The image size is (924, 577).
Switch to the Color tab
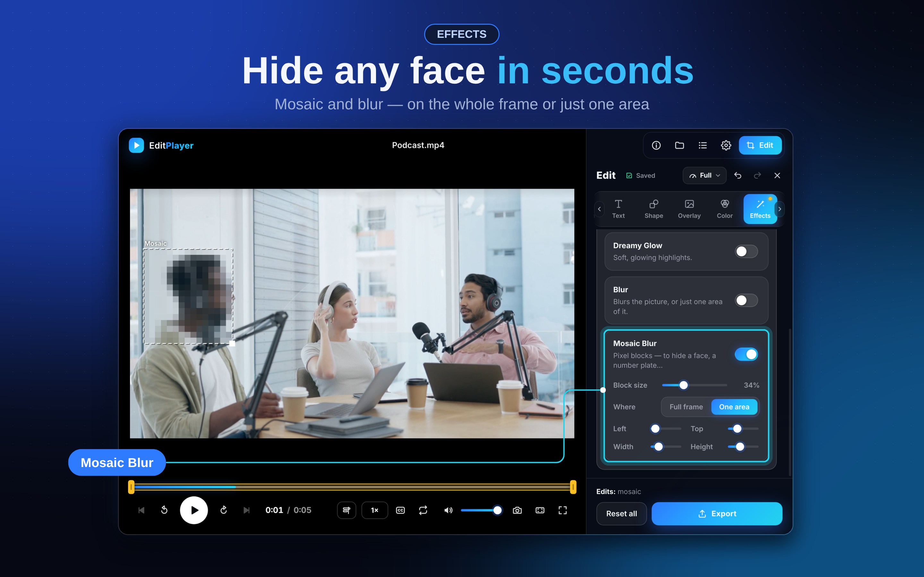(x=724, y=209)
